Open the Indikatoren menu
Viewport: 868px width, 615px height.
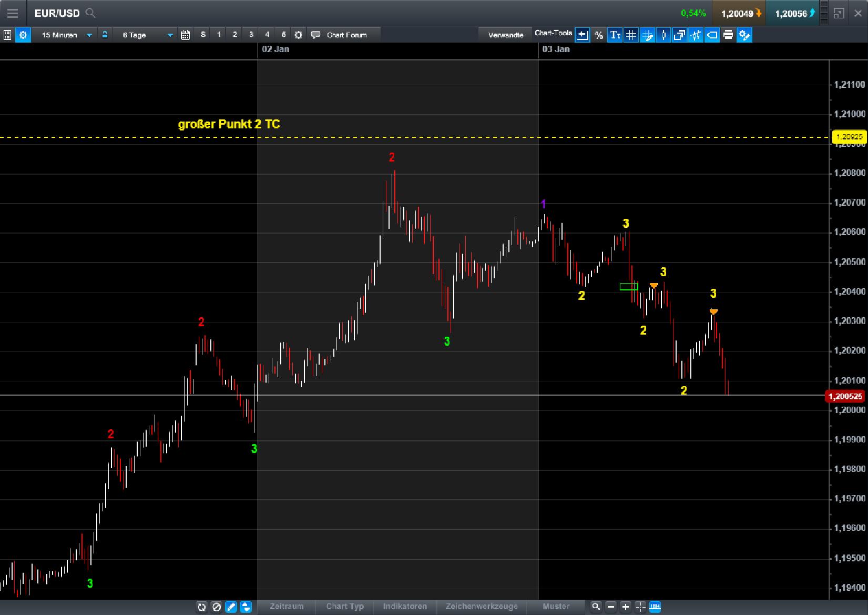(x=405, y=607)
